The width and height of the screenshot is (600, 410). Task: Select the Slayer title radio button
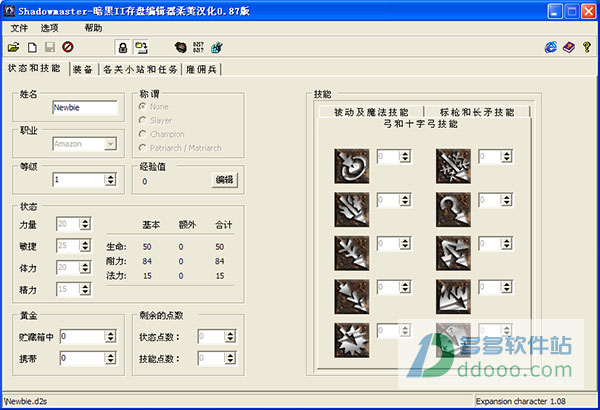point(143,120)
